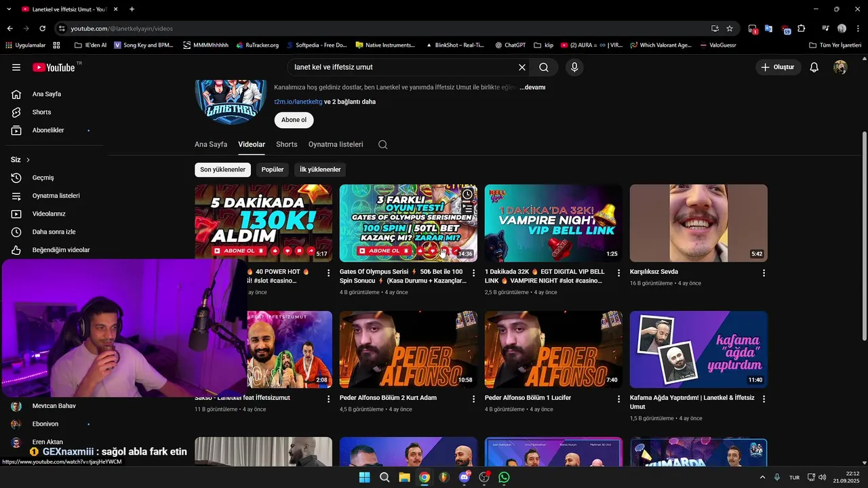Open more options for Peder Alfonso Bölüm 2
Screen dimensions: 868x488
[x=473, y=399]
